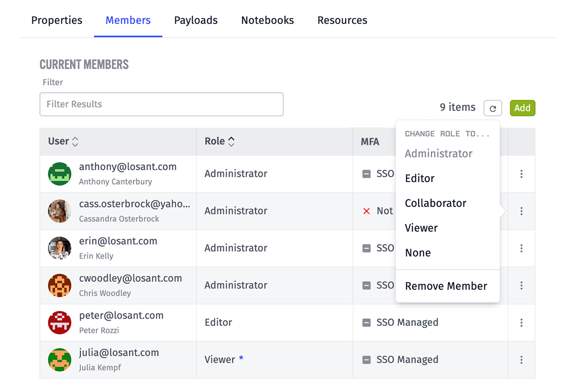Choose Administrator in change role menu
Screen dimensions: 575x392
(x=438, y=153)
